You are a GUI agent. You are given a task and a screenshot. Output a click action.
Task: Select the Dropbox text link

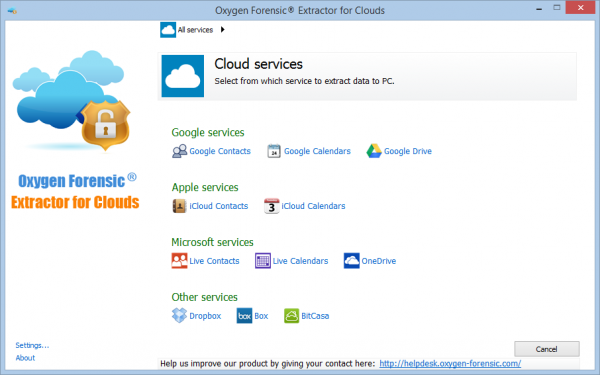point(205,316)
